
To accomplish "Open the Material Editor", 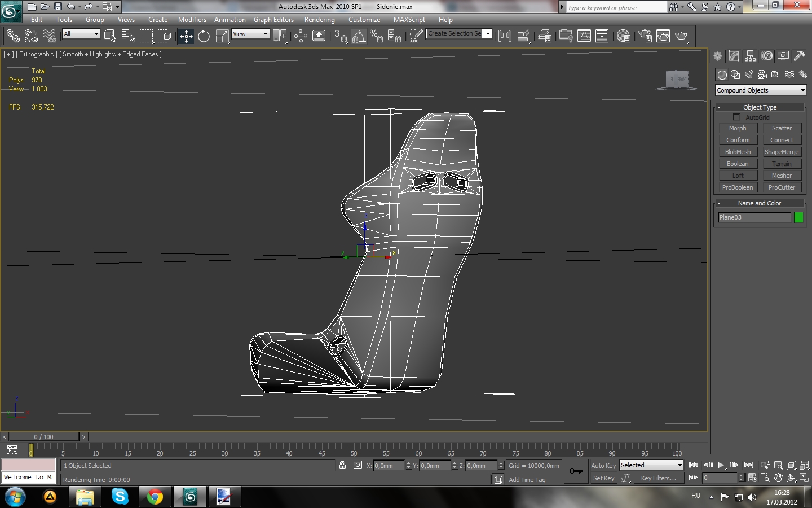I will 623,36.
